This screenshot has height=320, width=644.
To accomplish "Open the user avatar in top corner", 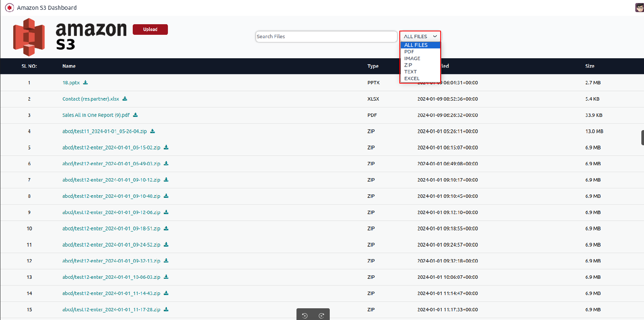I will (639, 8).
